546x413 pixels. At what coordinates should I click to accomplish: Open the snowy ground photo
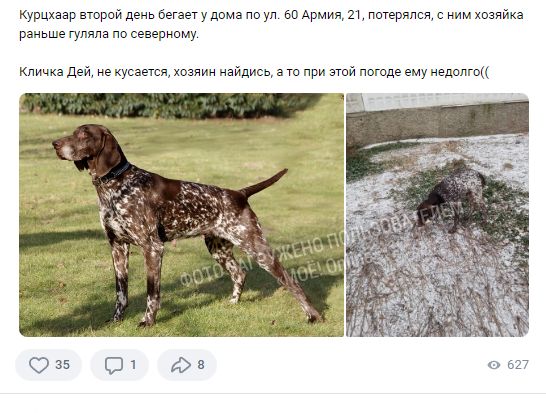[x=438, y=215]
